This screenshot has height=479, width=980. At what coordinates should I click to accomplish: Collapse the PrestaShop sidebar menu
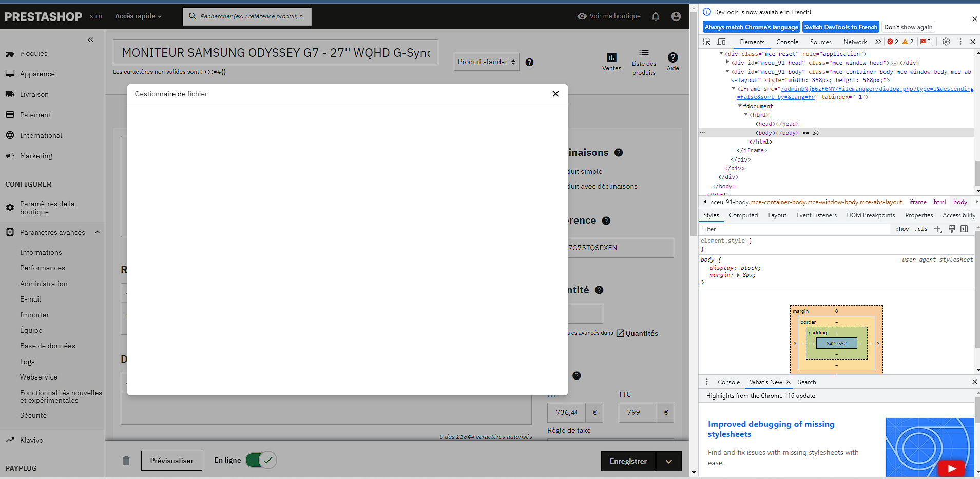tap(91, 39)
